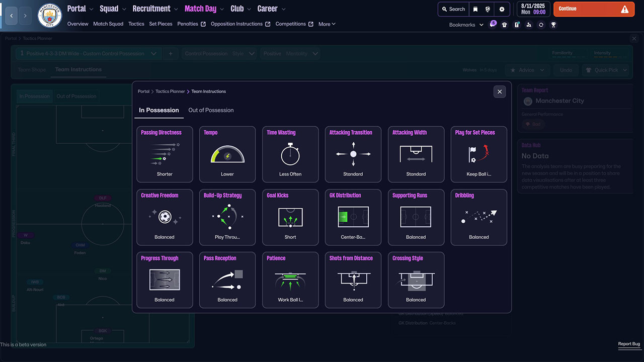
Task: Open settings gear in top bar
Action: (x=502, y=9)
